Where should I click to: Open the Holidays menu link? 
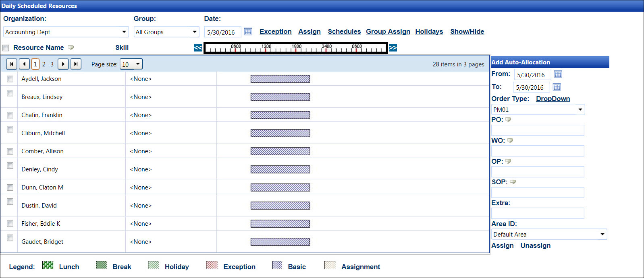429,31
